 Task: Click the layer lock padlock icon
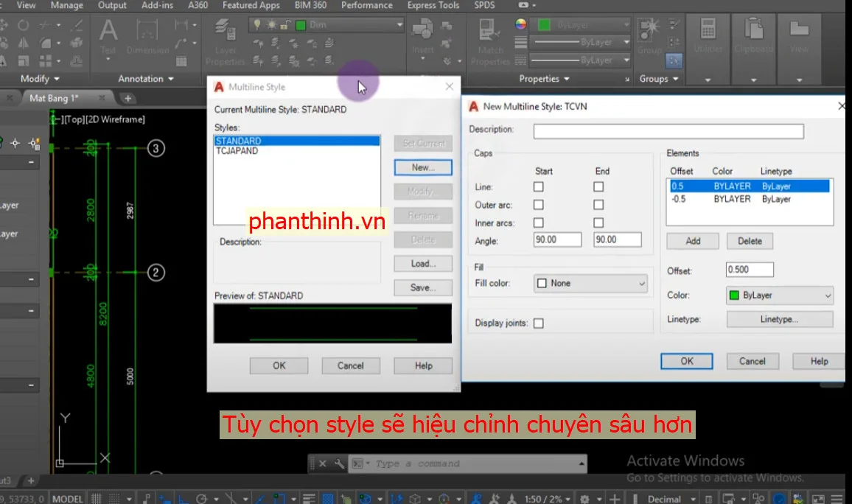pos(284,25)
